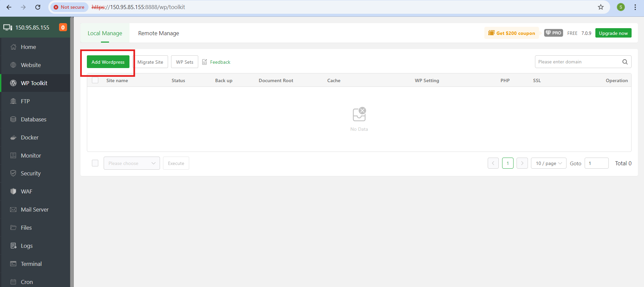Screen dimensions: 644x287
Task: Click the Databases icon
Action: (13, 119)
